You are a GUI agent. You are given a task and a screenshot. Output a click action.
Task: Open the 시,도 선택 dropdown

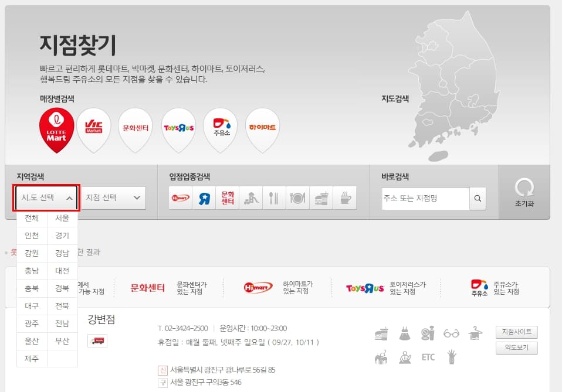[x=46, y=197]
